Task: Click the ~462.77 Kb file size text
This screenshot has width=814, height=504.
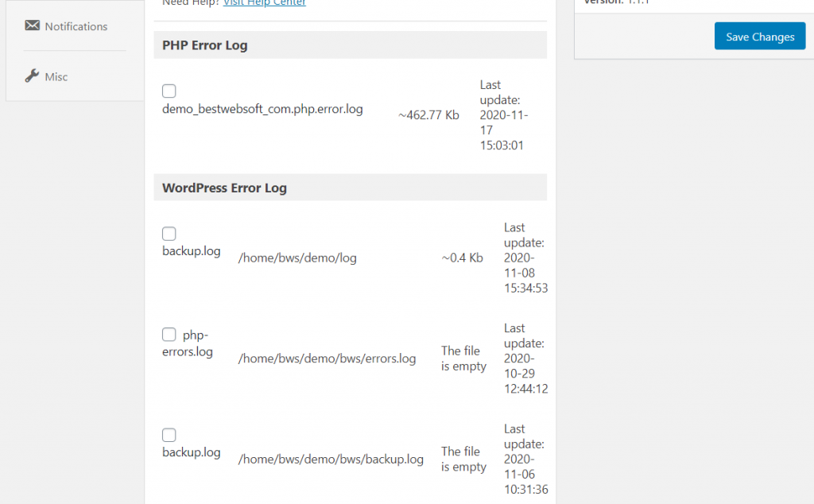Action: (429, 114)
